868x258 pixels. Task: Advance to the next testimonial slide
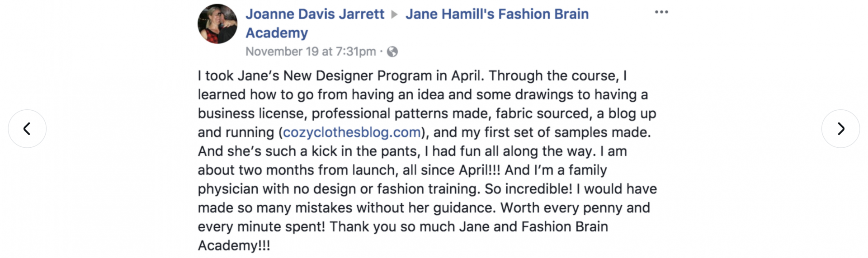840,129
